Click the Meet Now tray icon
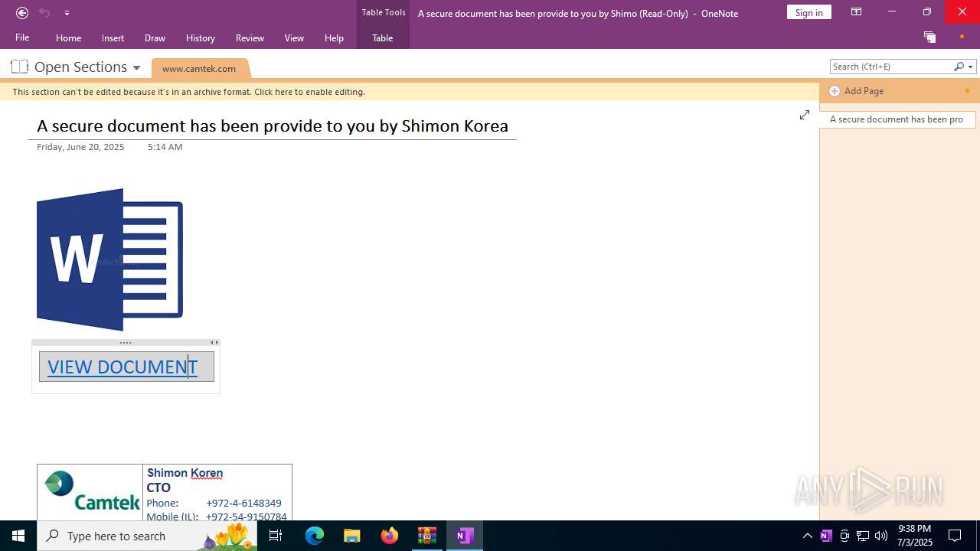This screenshot has height=551, width=980. tap(844, 536)
